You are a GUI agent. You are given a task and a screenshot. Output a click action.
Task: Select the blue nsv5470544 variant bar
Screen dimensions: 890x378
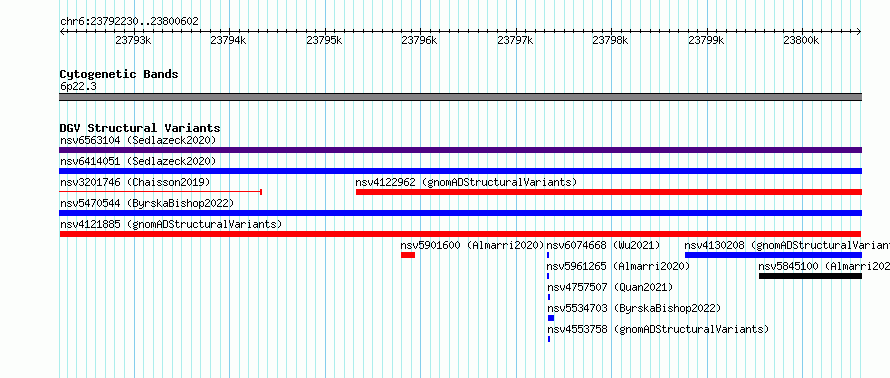point(460,213)
